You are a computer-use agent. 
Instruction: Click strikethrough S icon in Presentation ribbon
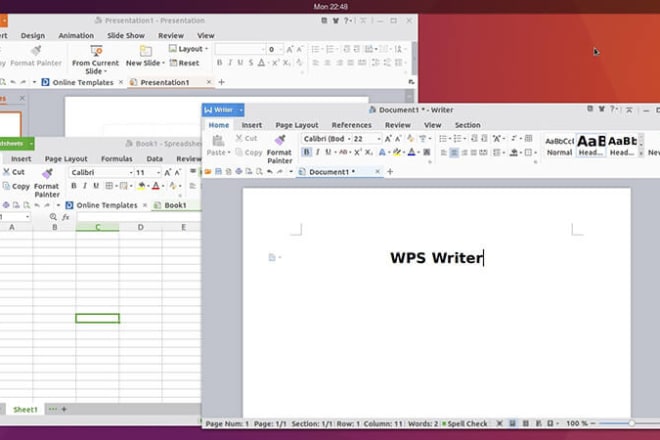(x=250, y=63)
